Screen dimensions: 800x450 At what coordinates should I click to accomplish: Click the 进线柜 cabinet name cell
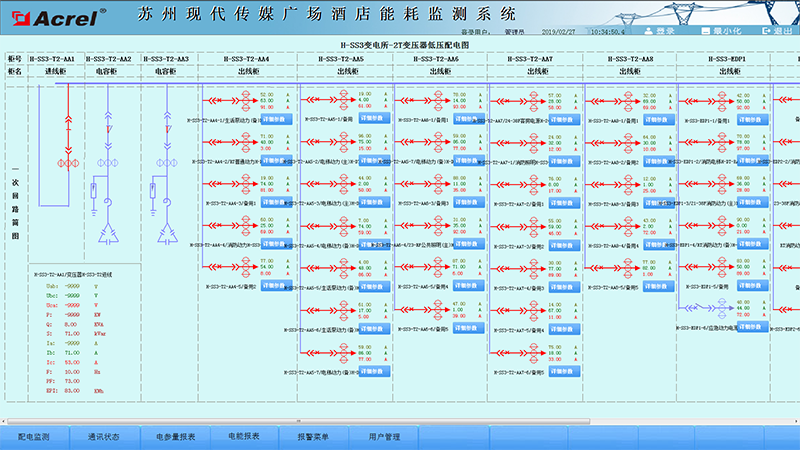point(55,71)
